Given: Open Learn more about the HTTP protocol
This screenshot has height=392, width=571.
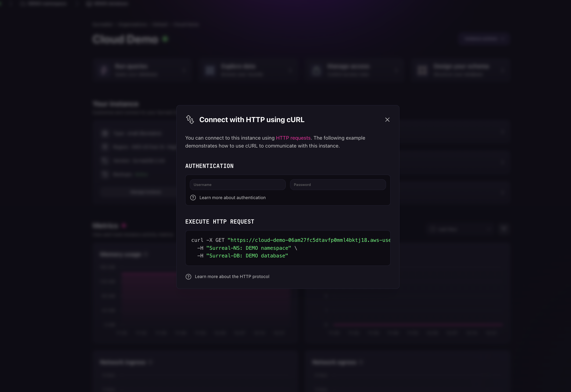Looking at the screenshot, I should coord(232,277).
